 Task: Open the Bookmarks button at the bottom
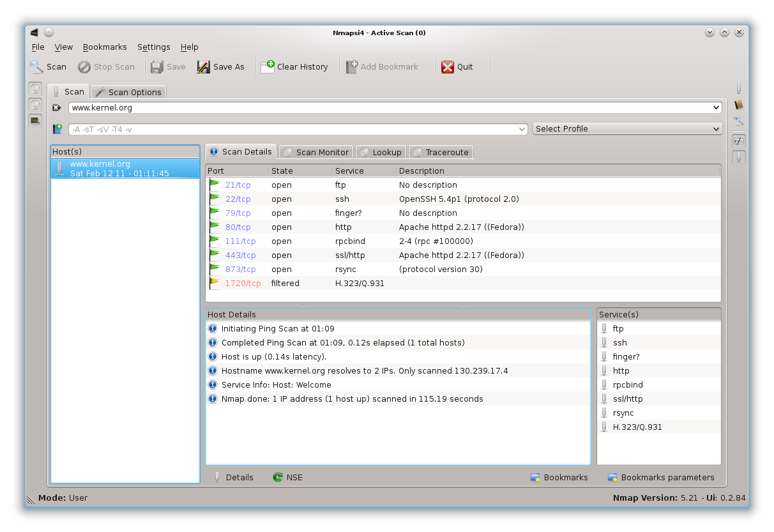point(559,477)
